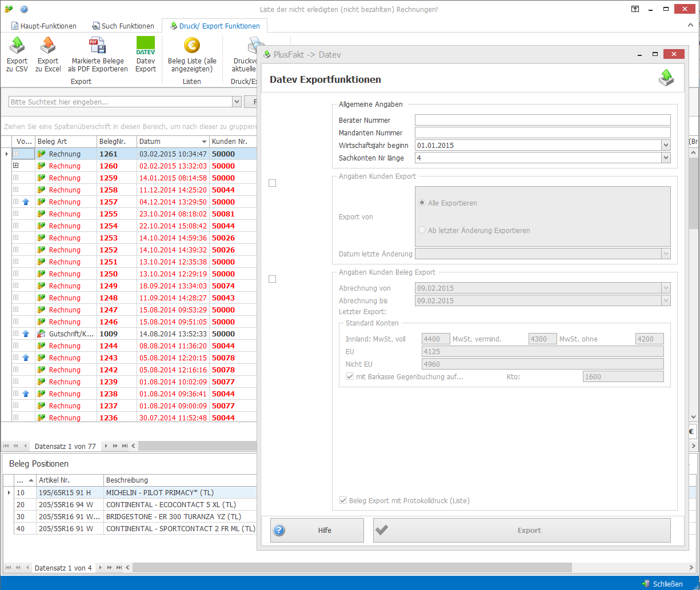The height and width of the screenshot is (590, 700).
Task: Open the Datev Export tool
Action: point(145,55)
